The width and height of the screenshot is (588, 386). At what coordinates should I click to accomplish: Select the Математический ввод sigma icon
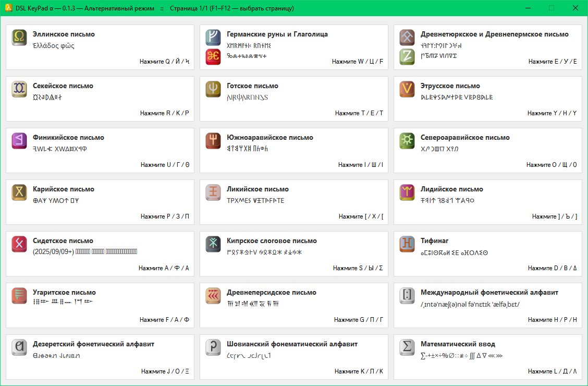coord(407,347)
